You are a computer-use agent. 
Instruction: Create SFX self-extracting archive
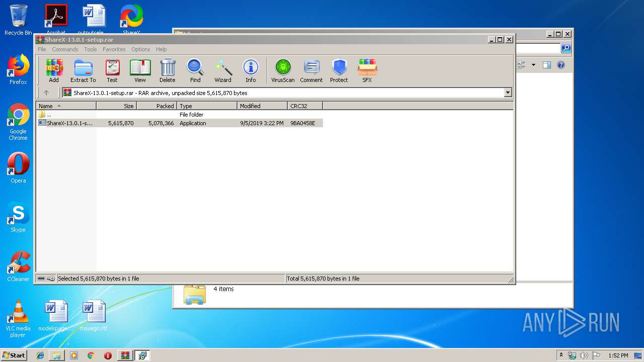367,70
